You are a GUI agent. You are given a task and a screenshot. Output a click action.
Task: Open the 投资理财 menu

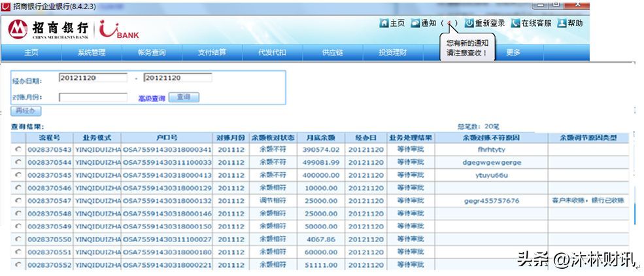coord(393,52)
